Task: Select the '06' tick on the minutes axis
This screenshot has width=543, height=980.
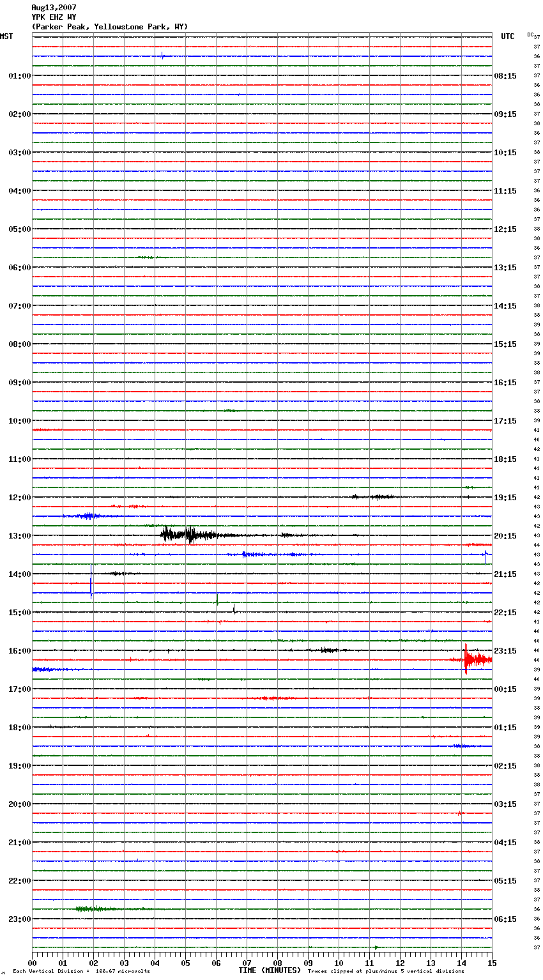Action: 216,963
